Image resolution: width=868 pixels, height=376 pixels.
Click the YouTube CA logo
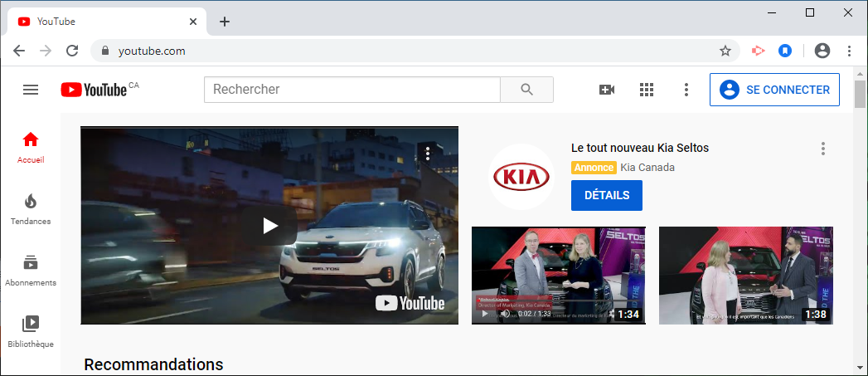tap(99, 90)
